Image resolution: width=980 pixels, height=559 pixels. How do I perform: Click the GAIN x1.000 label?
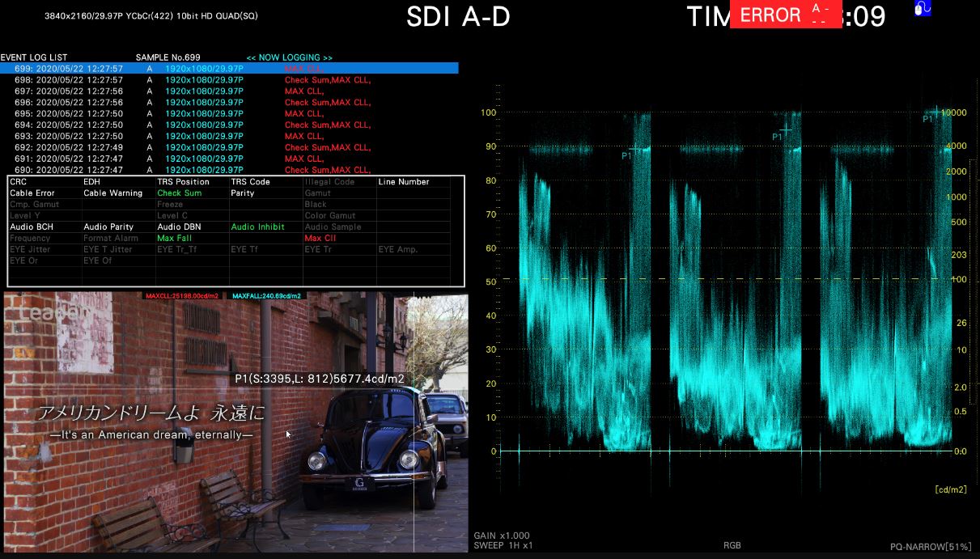tap(502, 536)
